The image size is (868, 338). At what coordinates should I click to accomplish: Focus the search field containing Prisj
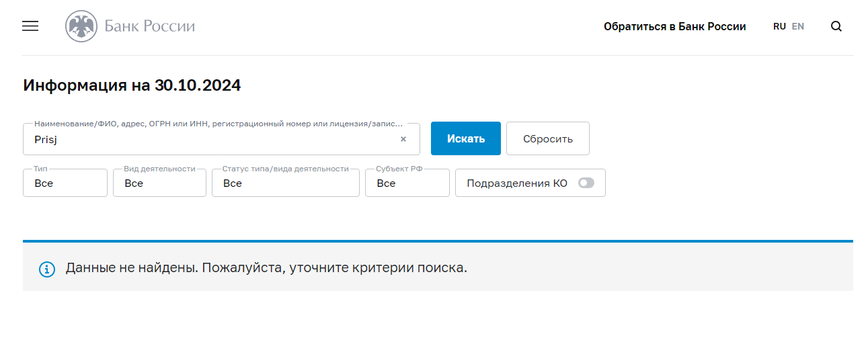221,139
